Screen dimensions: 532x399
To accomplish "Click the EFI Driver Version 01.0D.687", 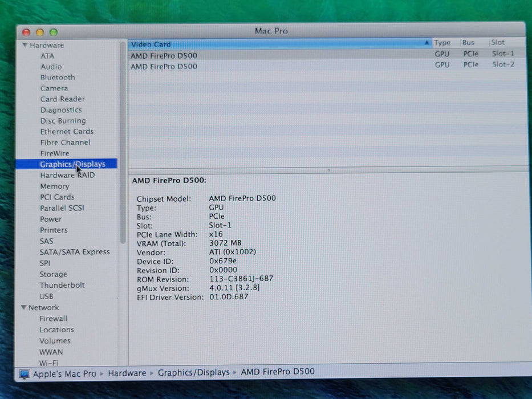I will (229, 296).
